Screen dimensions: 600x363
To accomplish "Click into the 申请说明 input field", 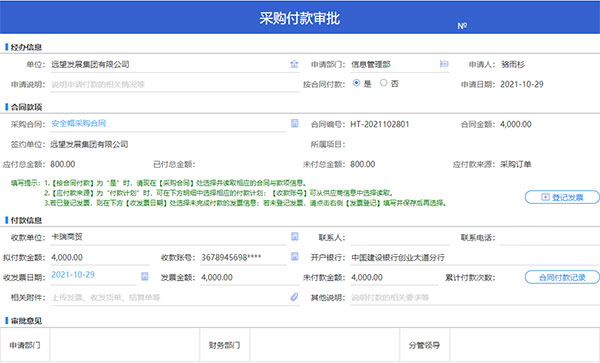I will 174,85.
